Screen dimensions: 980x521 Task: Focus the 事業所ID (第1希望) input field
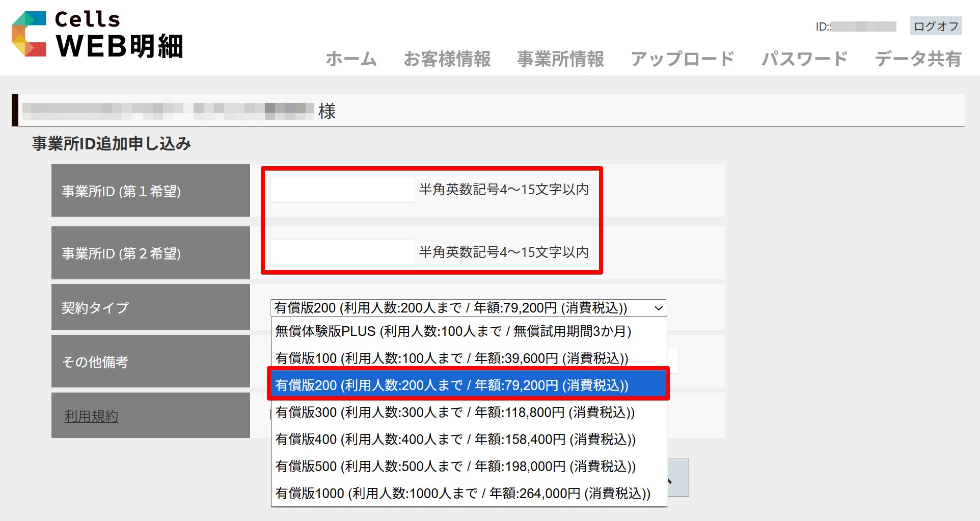tap(342, 190)
